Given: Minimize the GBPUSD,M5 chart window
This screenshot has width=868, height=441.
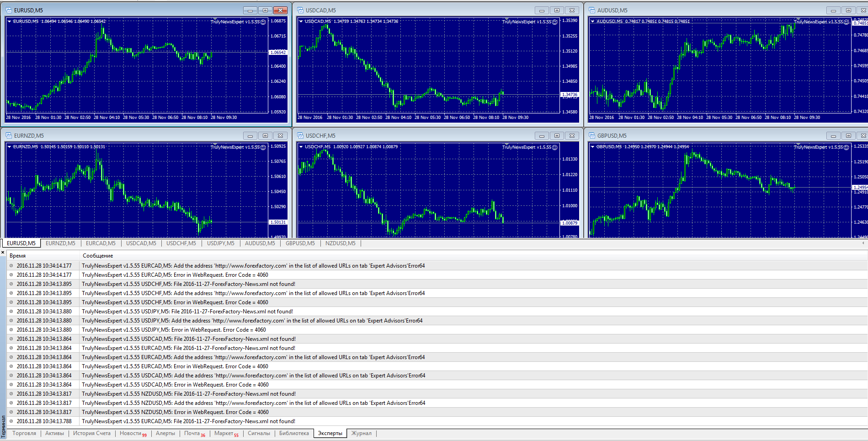Looking at the screenshot, I should click(x=833, y=135).
